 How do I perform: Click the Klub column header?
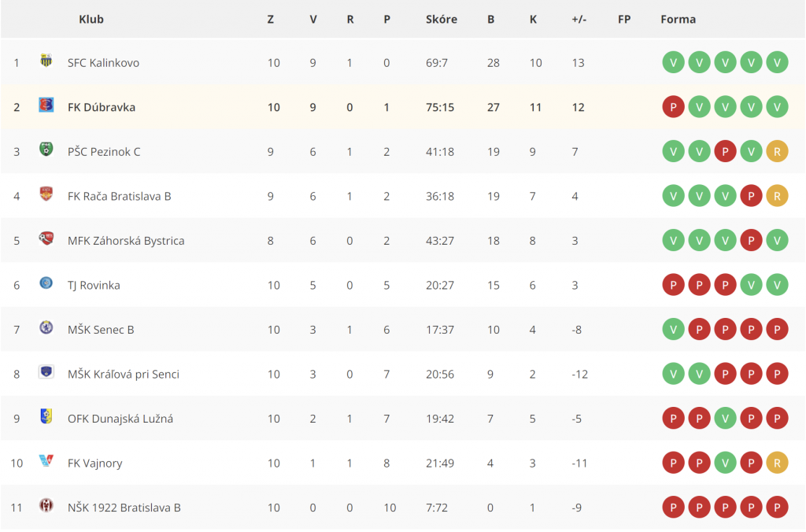(x=91, y=20)
